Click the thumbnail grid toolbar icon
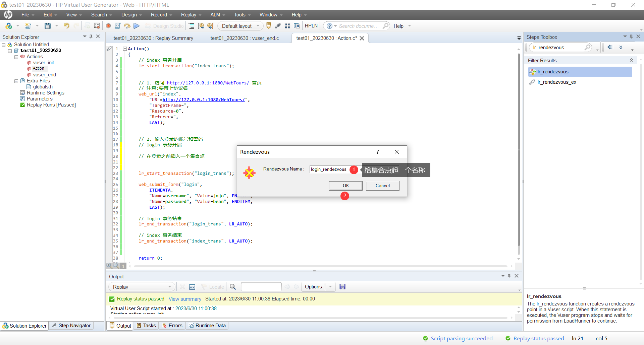Screen dimensions: 644x345 [x=287, y=26]
